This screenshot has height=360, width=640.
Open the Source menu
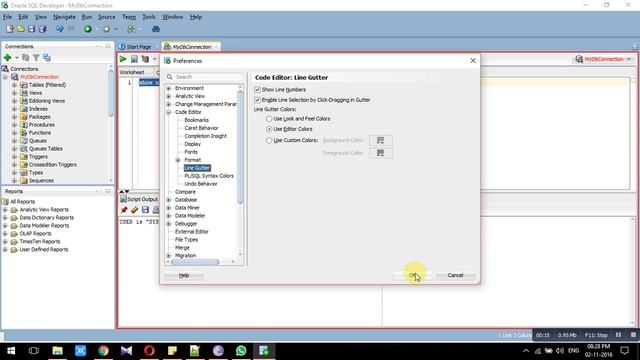107,17
